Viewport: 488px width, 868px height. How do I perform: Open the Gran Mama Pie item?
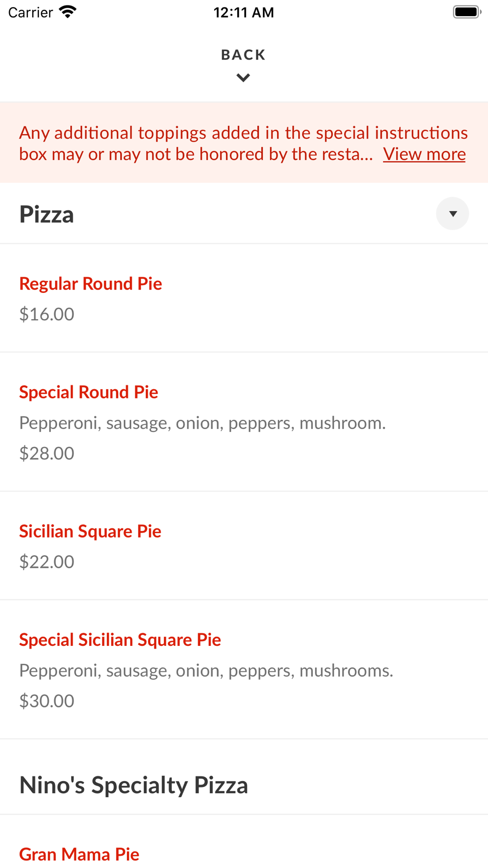79,854
